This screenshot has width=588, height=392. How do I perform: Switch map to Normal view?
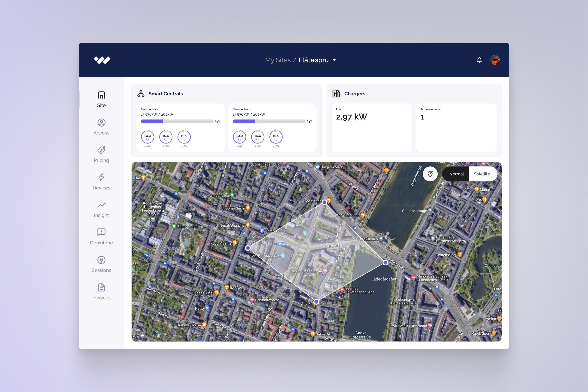point(456,174)
